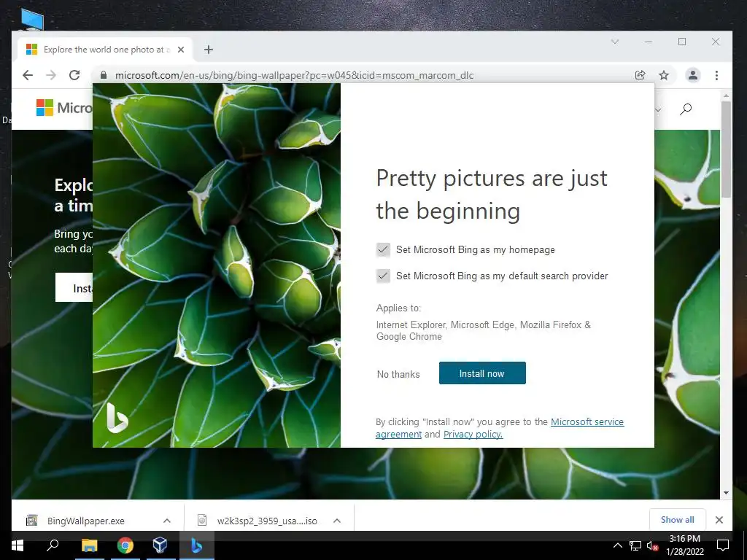747x560 pixels.
Task: Open the Privacy policy link
Action: click(x=473, y=435)
